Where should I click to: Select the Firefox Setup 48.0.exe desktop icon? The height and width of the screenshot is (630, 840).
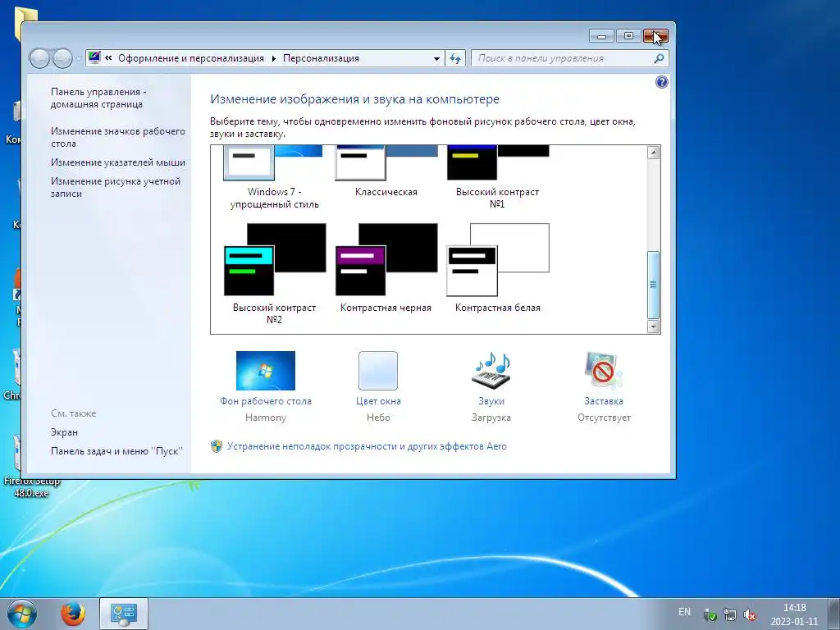point(31,466)
